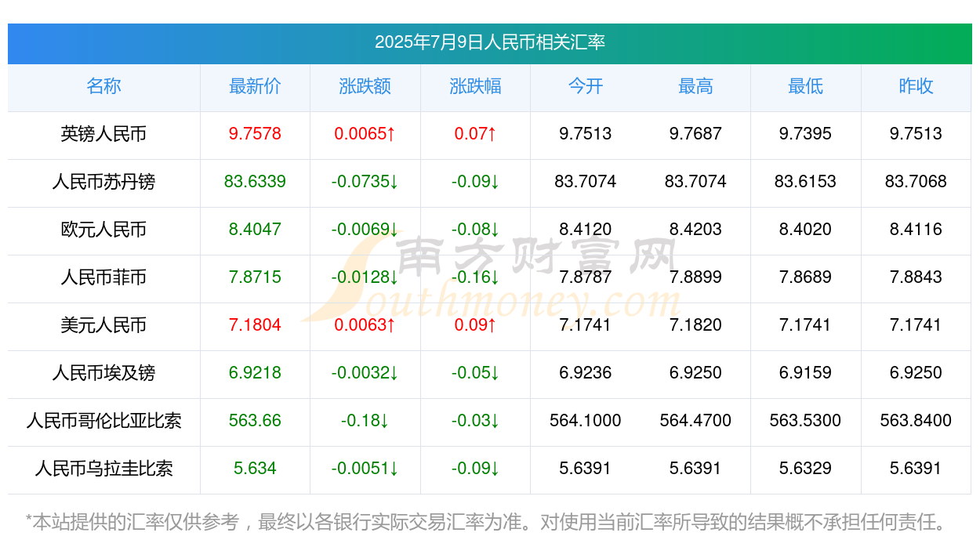
Task: Click change amount -0.0032↓
Action: 365,373
